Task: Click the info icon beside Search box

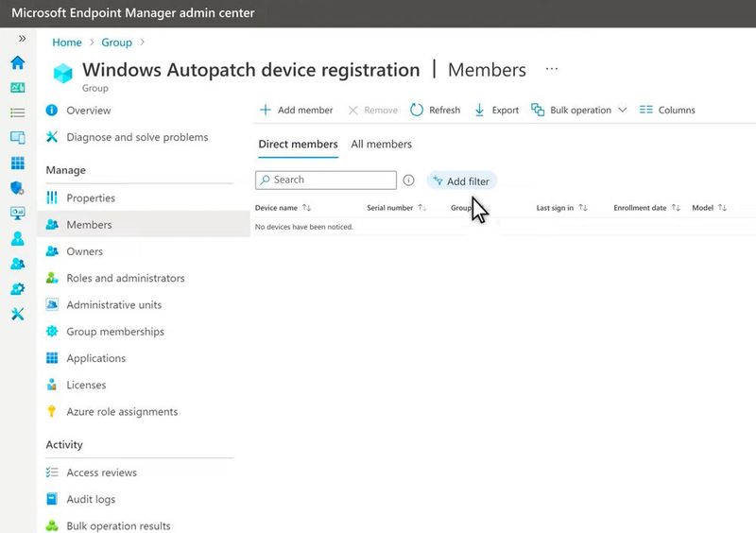Action: (x=409, y=181)
